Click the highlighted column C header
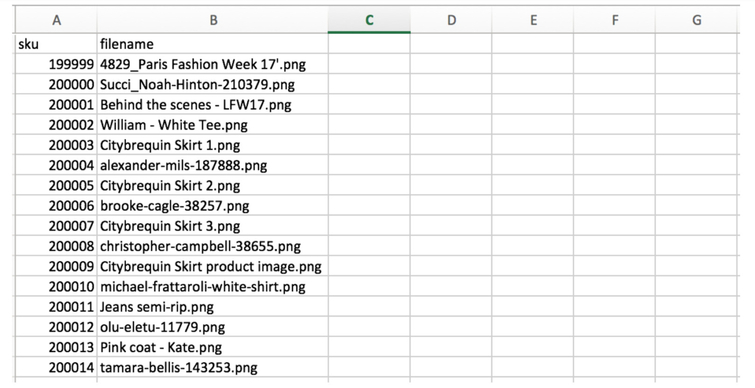The width and height of the screenshot is (755, 388). [369, 20]
